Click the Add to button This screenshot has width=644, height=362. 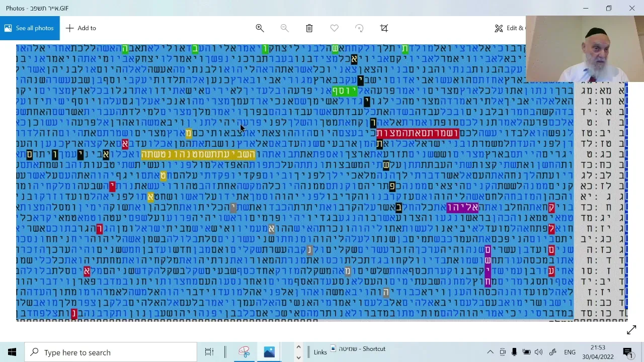[x=80, y=28]
